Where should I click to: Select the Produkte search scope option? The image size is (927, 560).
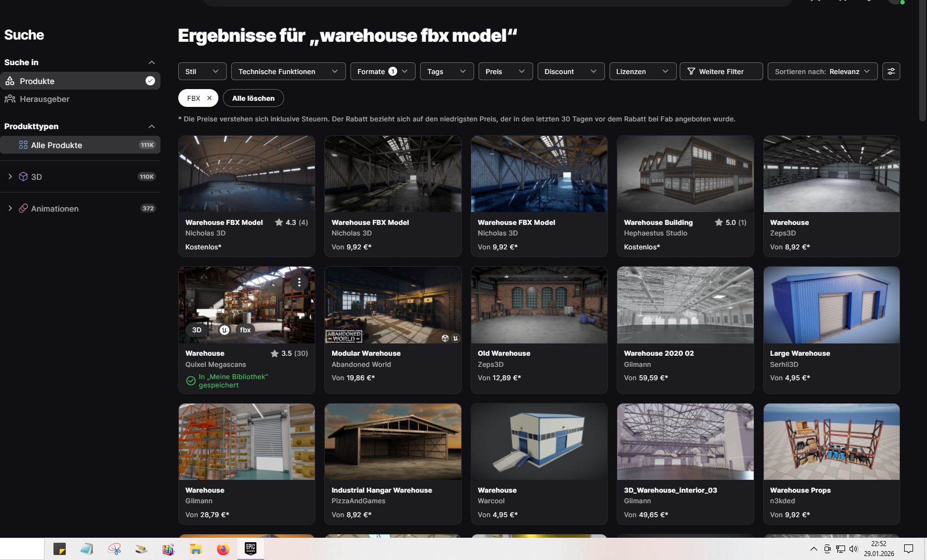click(80, 81)
